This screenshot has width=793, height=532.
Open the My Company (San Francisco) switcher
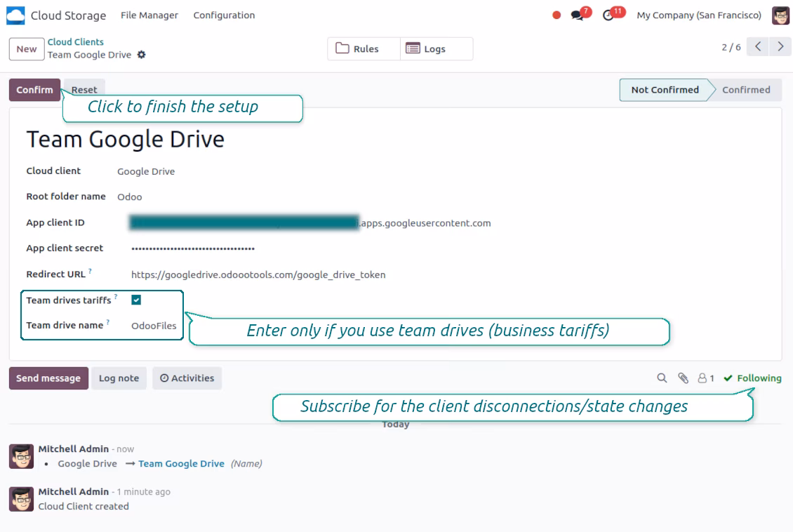click(698, 15)
